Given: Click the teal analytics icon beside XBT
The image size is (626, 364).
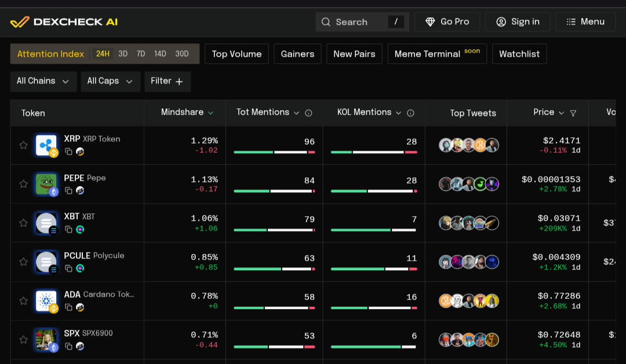Looking at the screenshot, I should pyautogui.click(x=80, y=229).
